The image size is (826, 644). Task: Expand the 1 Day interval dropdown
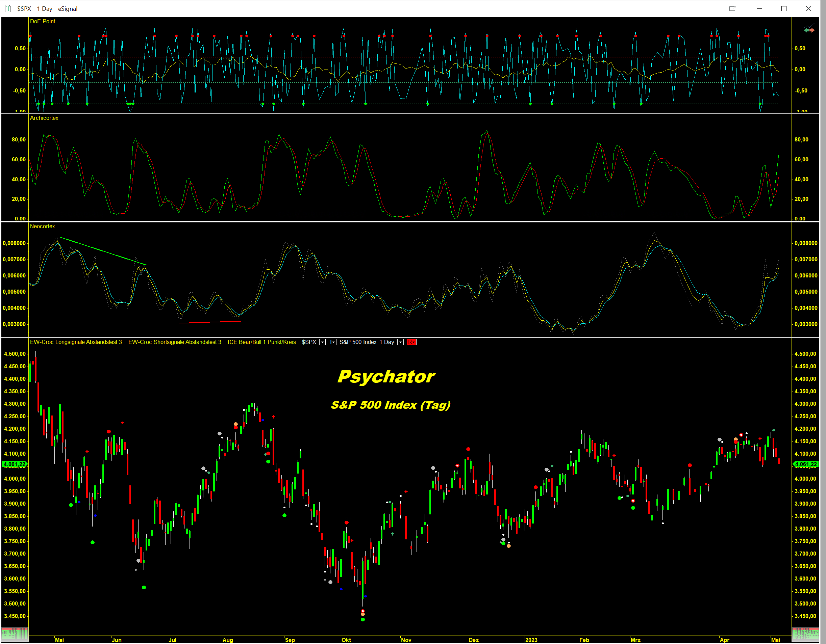(400, 342)
